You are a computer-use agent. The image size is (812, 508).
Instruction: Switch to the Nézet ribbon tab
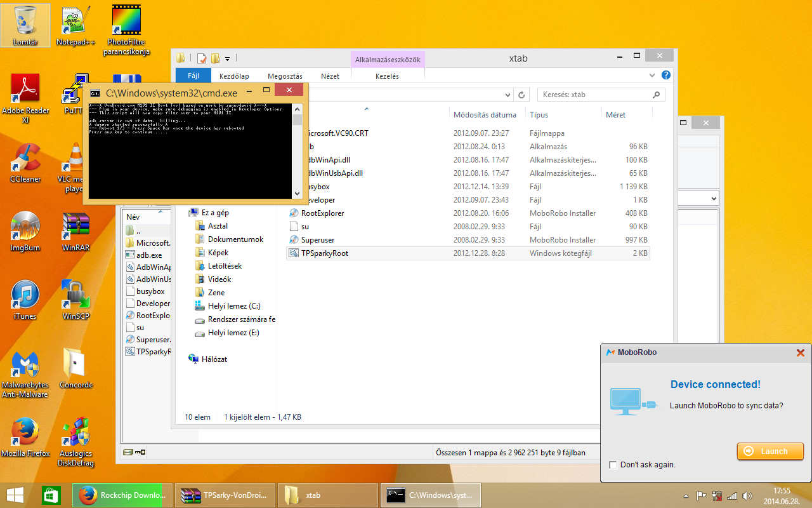330,76
